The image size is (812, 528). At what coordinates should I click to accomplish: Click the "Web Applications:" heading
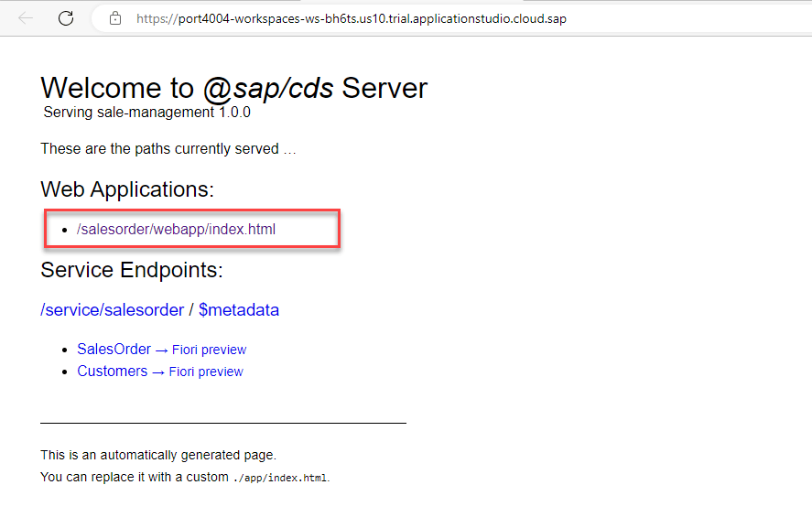click(x=127, y=189)
